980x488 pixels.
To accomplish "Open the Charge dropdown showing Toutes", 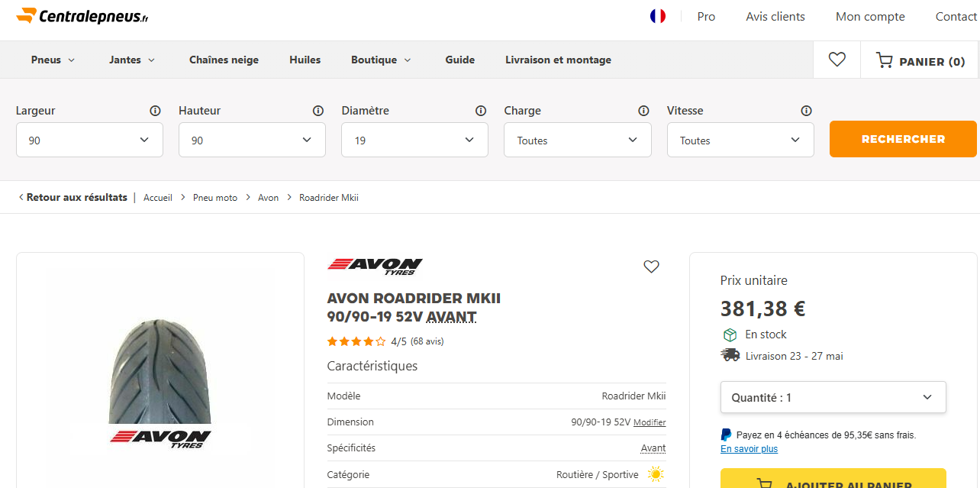I will [x=578, y=140].
